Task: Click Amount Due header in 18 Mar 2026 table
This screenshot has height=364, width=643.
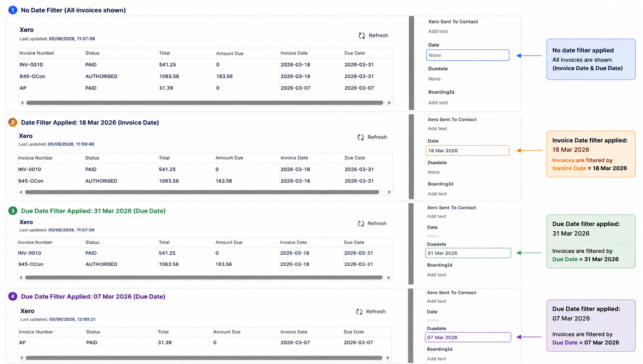Action: tap(229, 158)
